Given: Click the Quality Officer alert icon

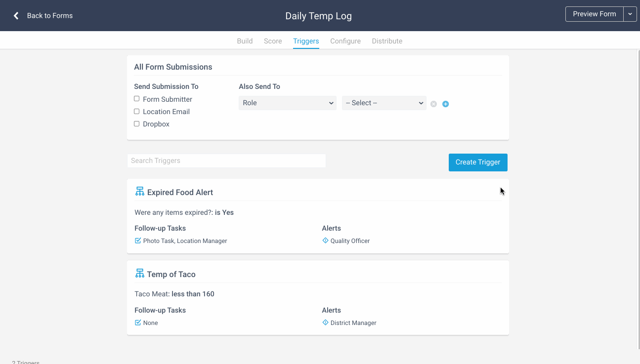Looking at the screenshot, I should pyautogui.click(x=325, y=241).
